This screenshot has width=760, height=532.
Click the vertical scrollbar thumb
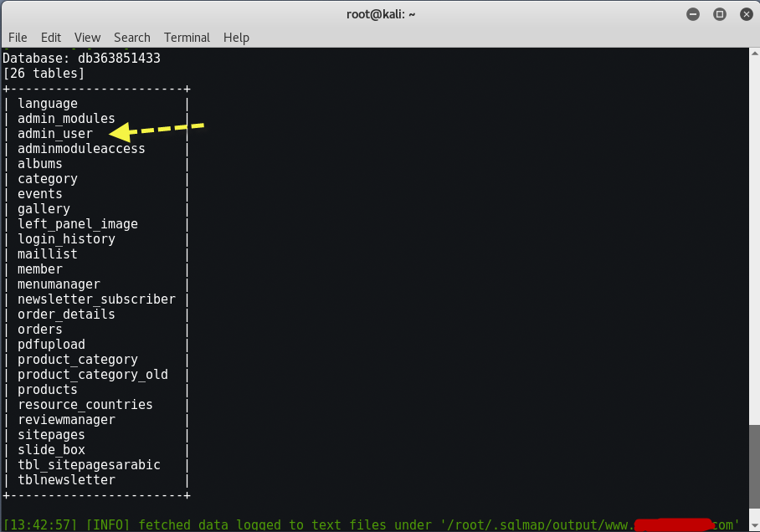(x=755, y=467)
